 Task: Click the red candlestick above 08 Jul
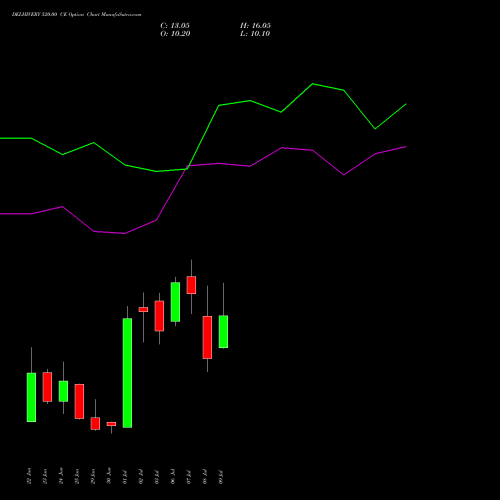(207, 337)
